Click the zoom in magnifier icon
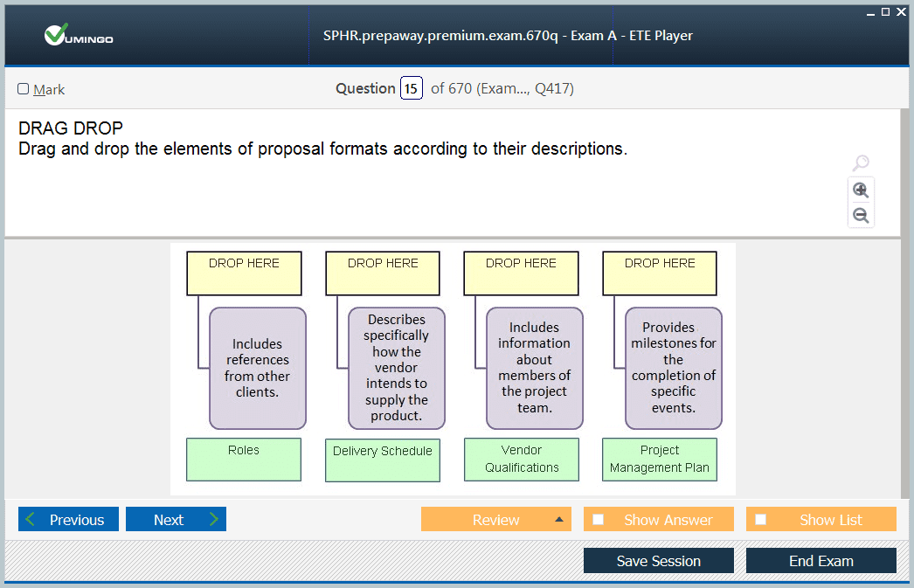Screen dimensions: 914x588 pos(861,190)
